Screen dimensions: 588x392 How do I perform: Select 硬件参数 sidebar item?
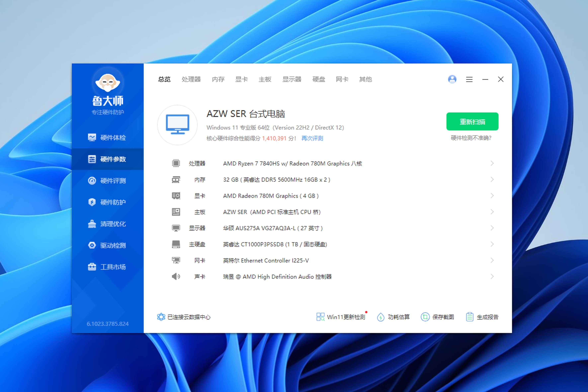108,159
